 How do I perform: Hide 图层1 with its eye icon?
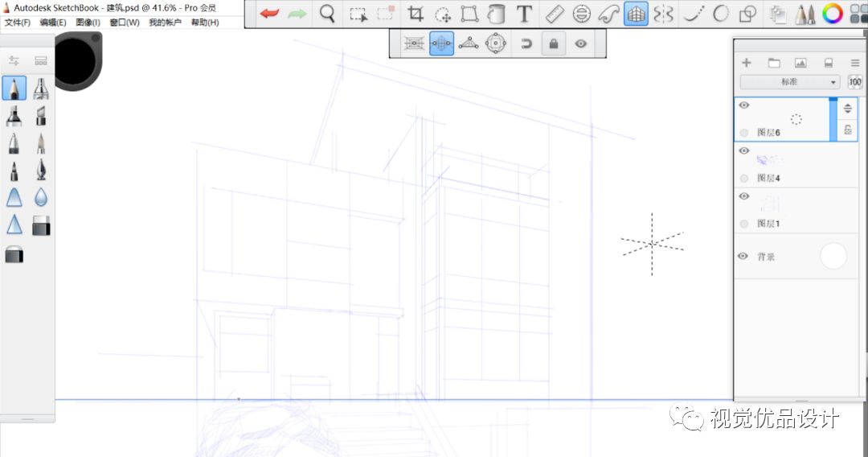744,196
